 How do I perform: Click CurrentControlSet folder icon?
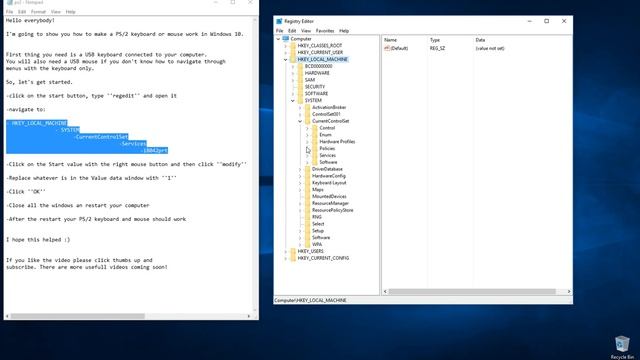point(308,121)
